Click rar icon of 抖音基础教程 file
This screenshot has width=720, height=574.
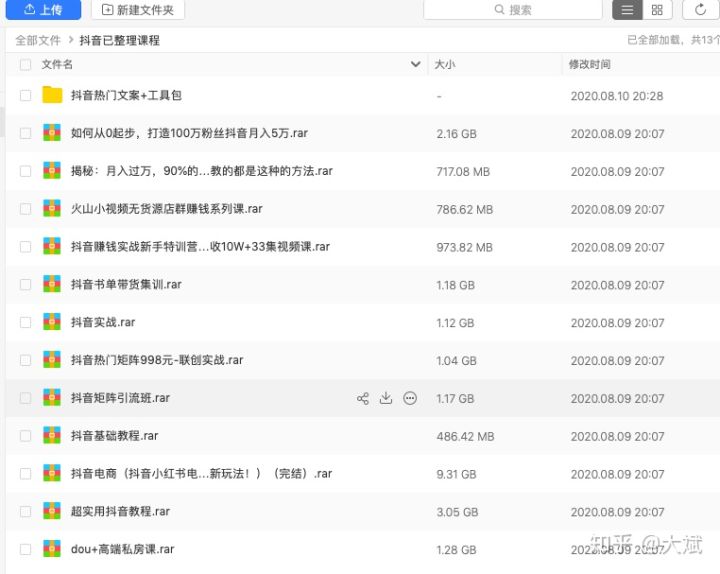click(52, 436)
